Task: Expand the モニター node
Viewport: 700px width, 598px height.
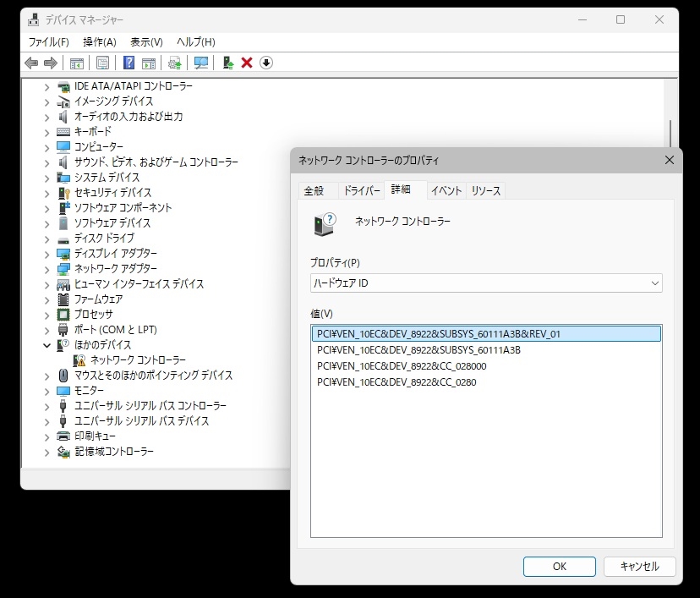Action: (46, 391)
